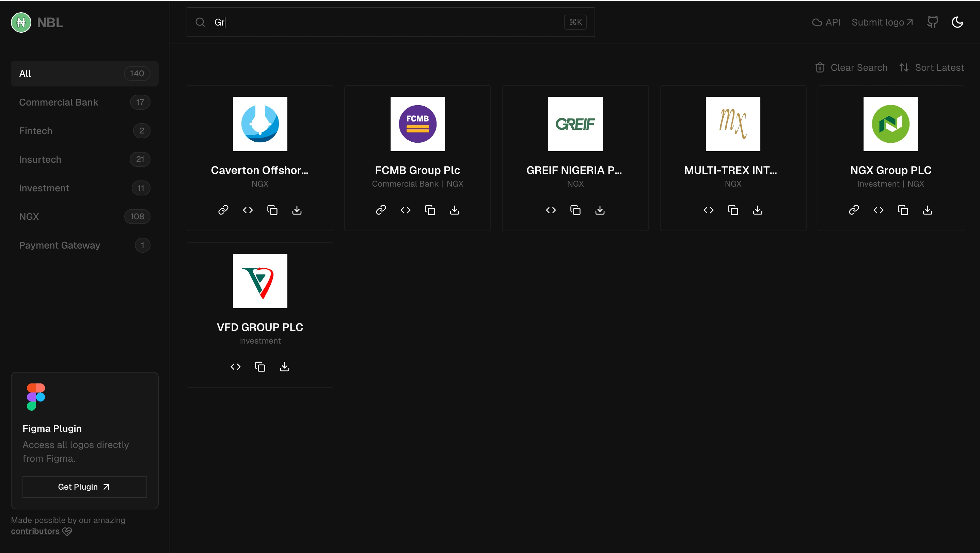
Task: Filter by Payment Gateway category
Action: [x=84, y=245]
